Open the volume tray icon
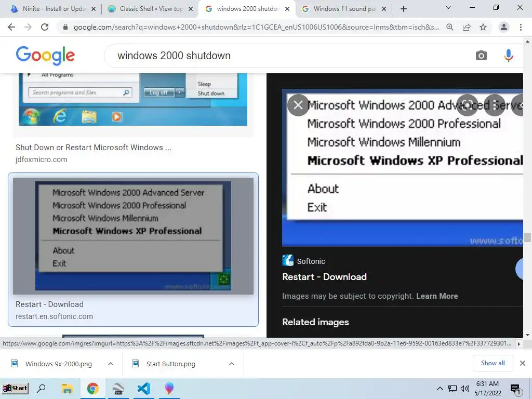This screenshot has width=532, height=399. point(464,389)
